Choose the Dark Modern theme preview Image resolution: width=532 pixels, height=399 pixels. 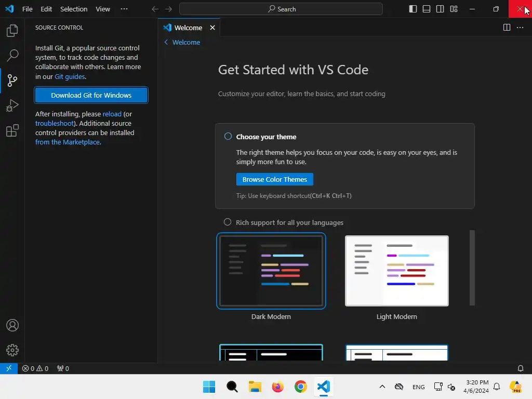271,271
